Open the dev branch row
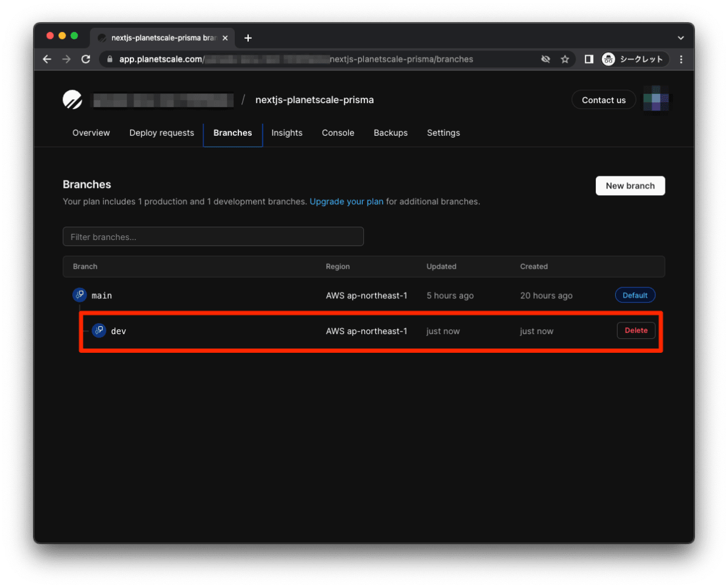Image resolution: width=728 pixels, height=588 pixels. [364, 331]
